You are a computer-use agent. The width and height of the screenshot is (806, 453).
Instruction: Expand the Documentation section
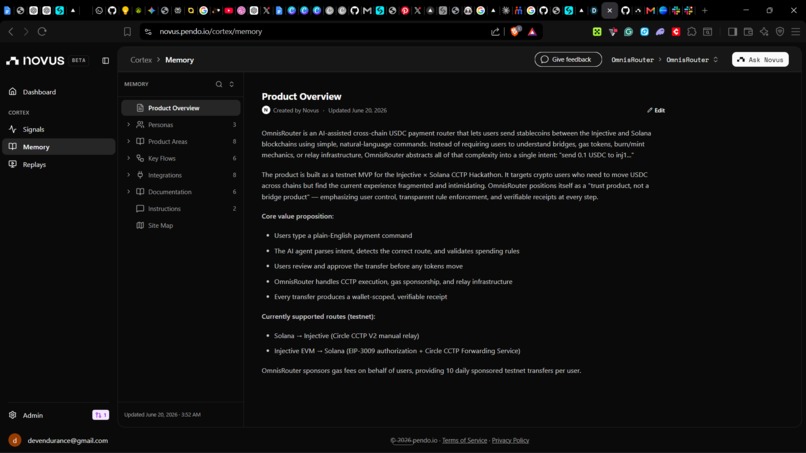tap(129, 192)
